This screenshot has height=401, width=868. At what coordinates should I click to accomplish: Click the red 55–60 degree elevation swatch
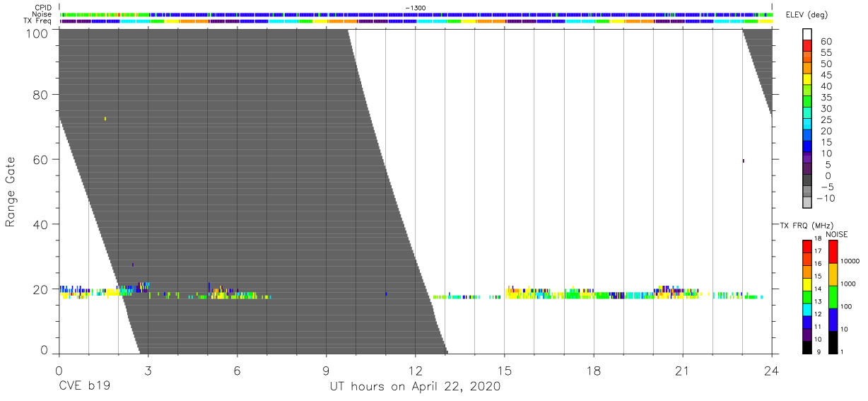(808, 47)
